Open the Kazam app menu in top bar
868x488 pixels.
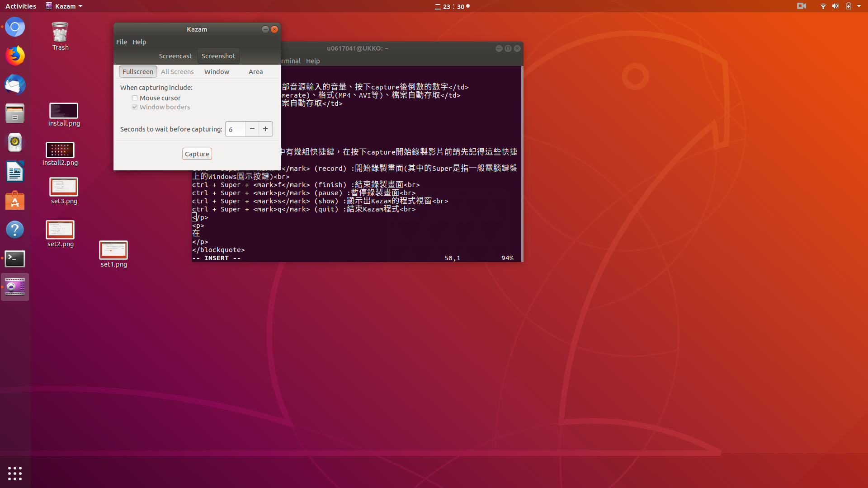64,6
